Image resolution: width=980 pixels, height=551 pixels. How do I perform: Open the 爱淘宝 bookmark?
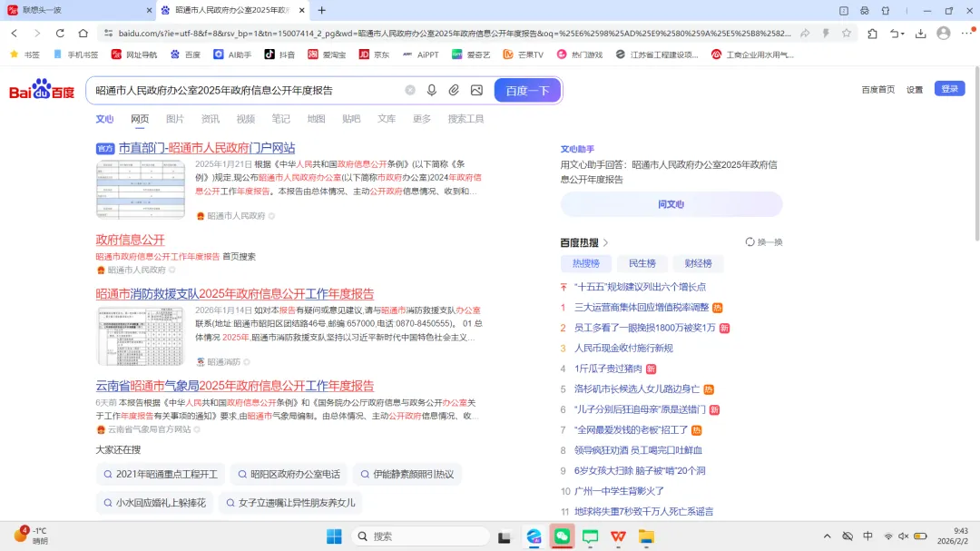(327, 54)
